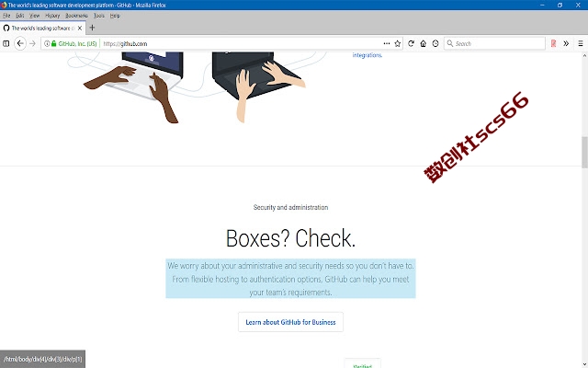Click the "Learn about GitHub for Business" button
This screenshot has height=368, width=588.
tap(290, 322)
